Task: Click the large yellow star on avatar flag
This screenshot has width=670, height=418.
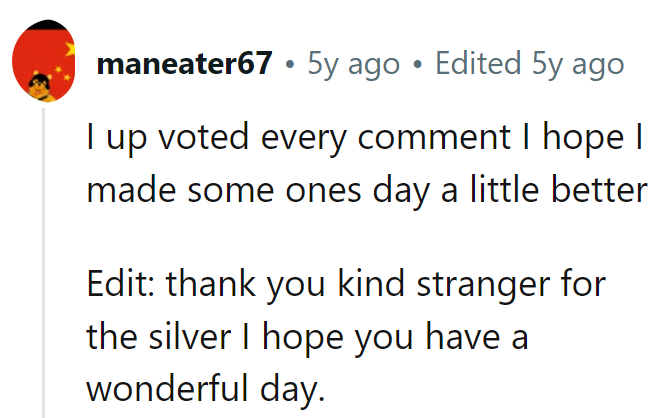Action: [71, 50]
